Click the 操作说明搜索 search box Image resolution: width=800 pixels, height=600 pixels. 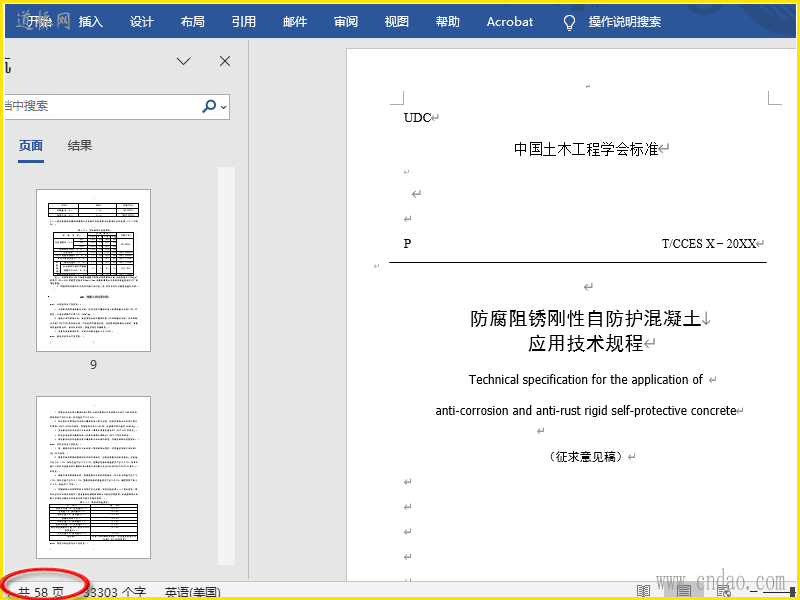[624, 21]
